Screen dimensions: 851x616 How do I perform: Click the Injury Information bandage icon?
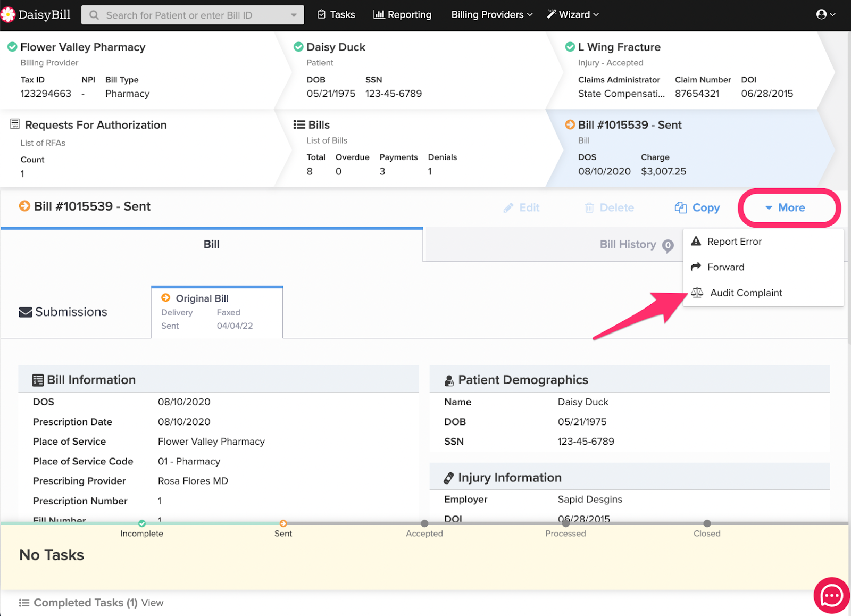pyautogui.click(x=449, y=478)
